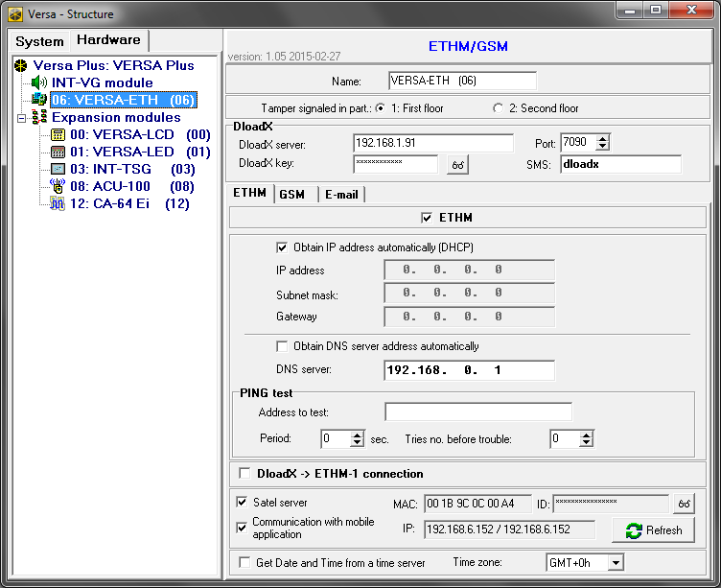Decrease Tries no. before trouble value
Image resolution: width=721 pixels, height=588 pixels.
pos(586,442)
